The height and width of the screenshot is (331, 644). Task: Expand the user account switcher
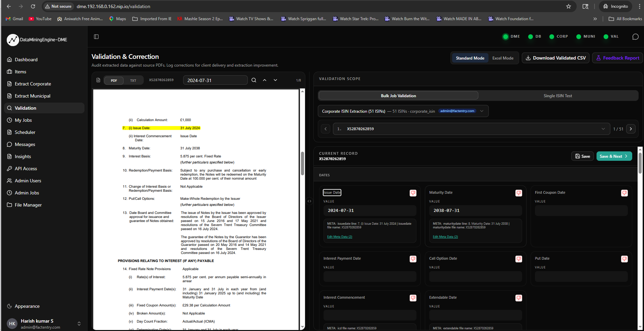[79, 324]
